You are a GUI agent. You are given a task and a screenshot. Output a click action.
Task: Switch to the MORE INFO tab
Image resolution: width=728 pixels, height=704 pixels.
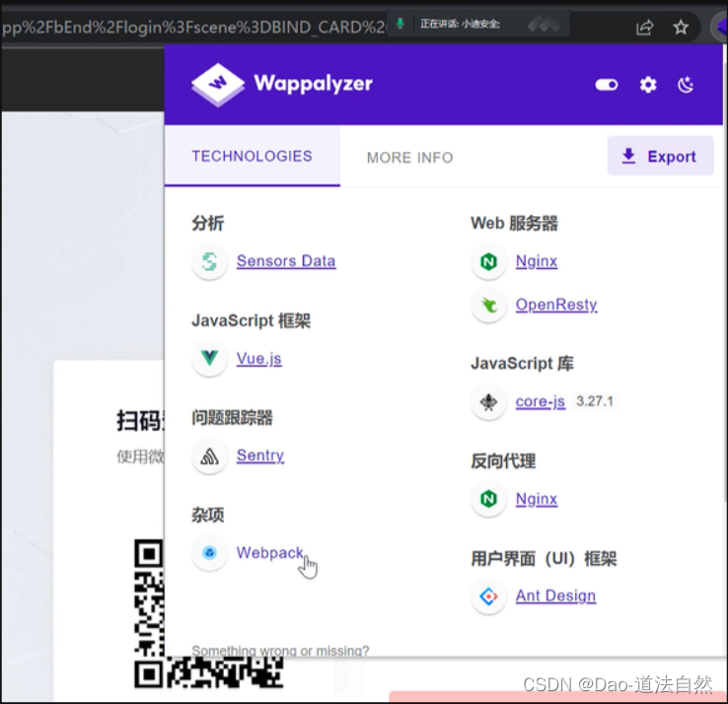(x=410, y=158)
